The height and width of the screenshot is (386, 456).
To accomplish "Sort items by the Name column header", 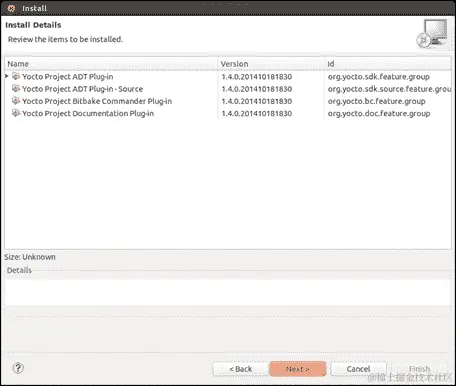I will tap(111, 64).
